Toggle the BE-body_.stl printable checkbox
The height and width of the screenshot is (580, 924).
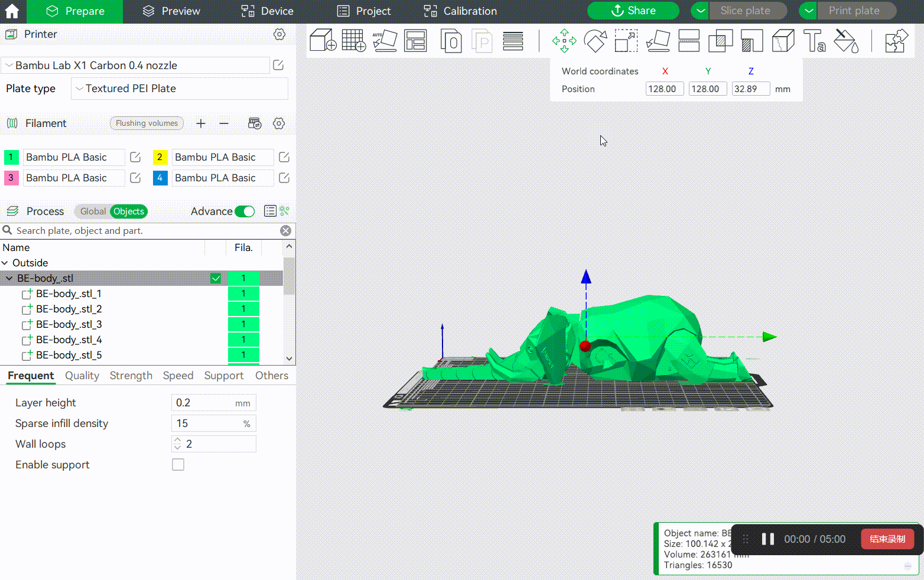[x=216, y=278]
